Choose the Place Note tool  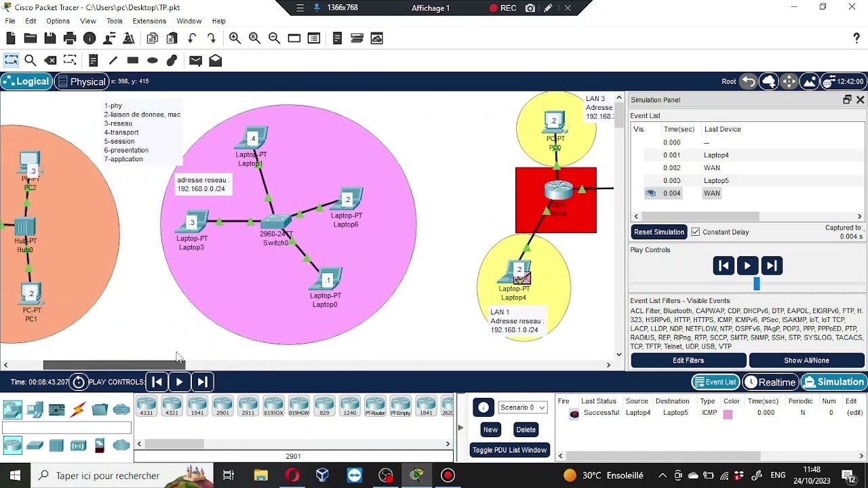click(x=94, y=60)
